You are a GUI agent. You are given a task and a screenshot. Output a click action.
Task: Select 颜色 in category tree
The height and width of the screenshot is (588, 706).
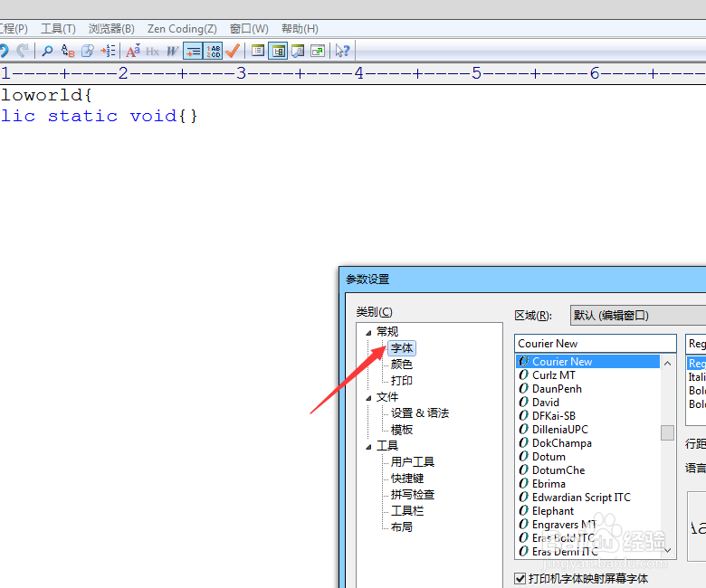pyautogui.click(x=402, y=365)
